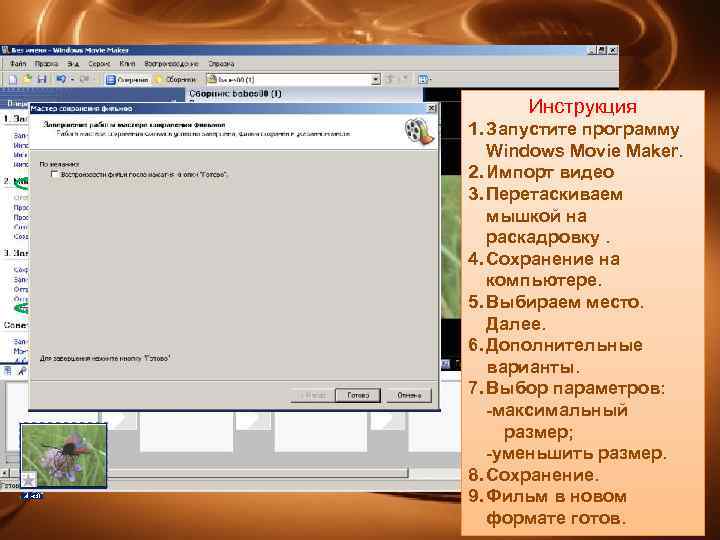Click the disabled Назад button
720x540 pixels.
click(313, 395)
